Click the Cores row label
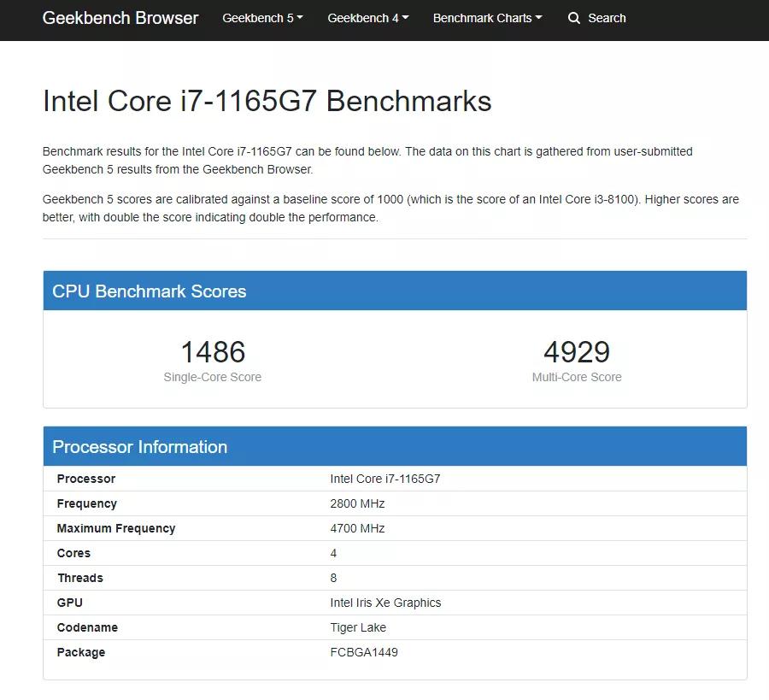Screen dimensions: 769x700 point(73,553)
